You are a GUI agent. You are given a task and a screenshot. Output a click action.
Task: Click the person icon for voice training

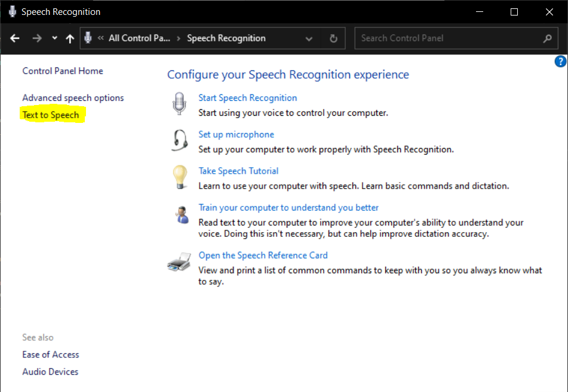click(x=181, y=214)
